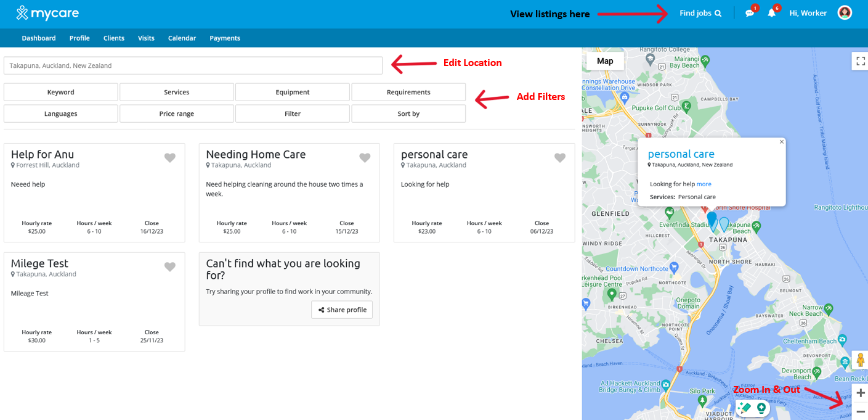Click the $30.00 hourly rate value

click(37, 340)
